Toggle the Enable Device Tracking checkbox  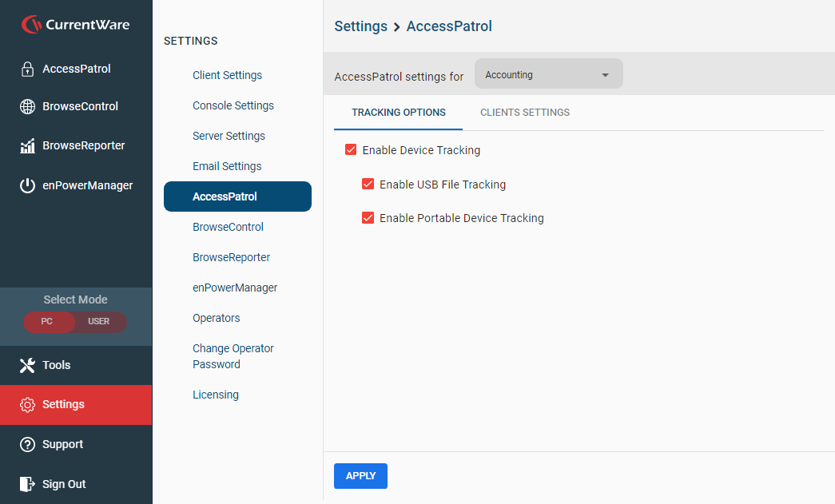click(x=351, y=149)
